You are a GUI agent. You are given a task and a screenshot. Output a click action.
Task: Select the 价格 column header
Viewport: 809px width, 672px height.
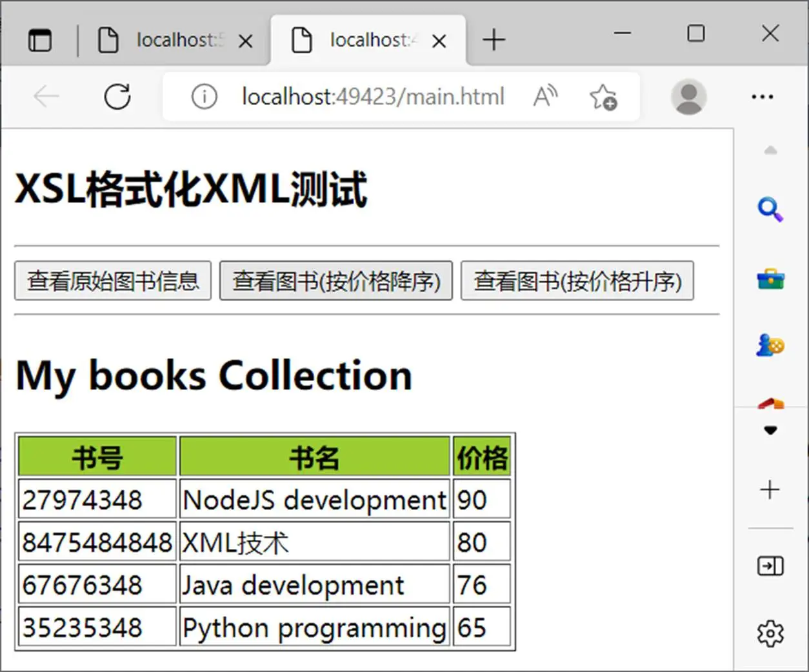482,457
